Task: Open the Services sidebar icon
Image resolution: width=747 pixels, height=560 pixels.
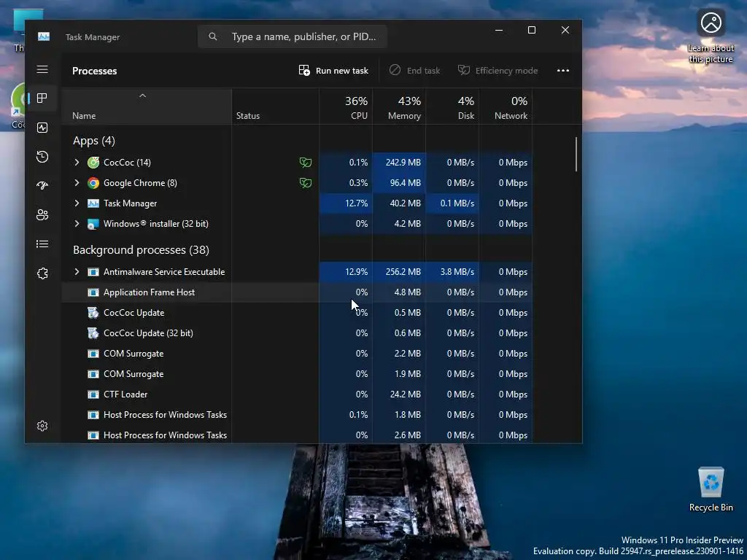Action: point(42,273)
